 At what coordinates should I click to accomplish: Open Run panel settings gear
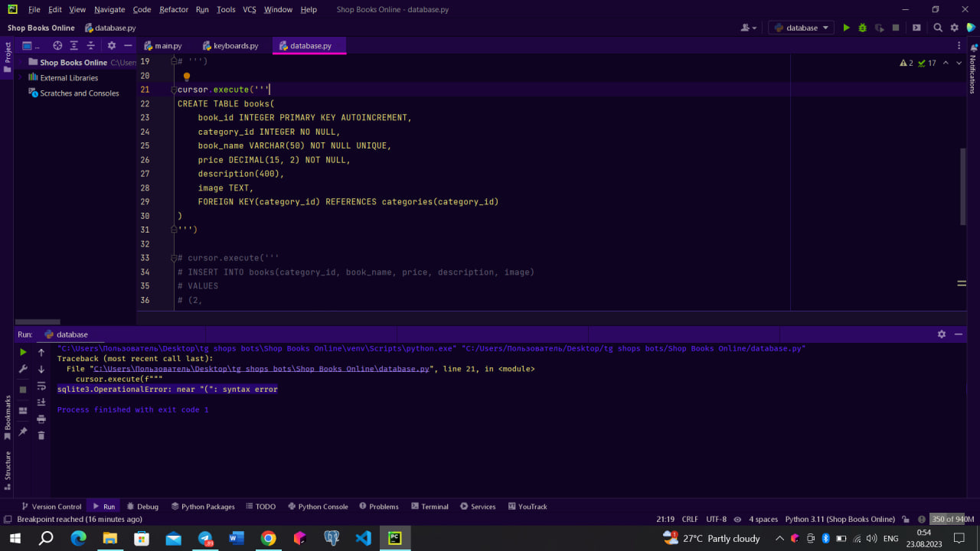[x=942, y=334]
